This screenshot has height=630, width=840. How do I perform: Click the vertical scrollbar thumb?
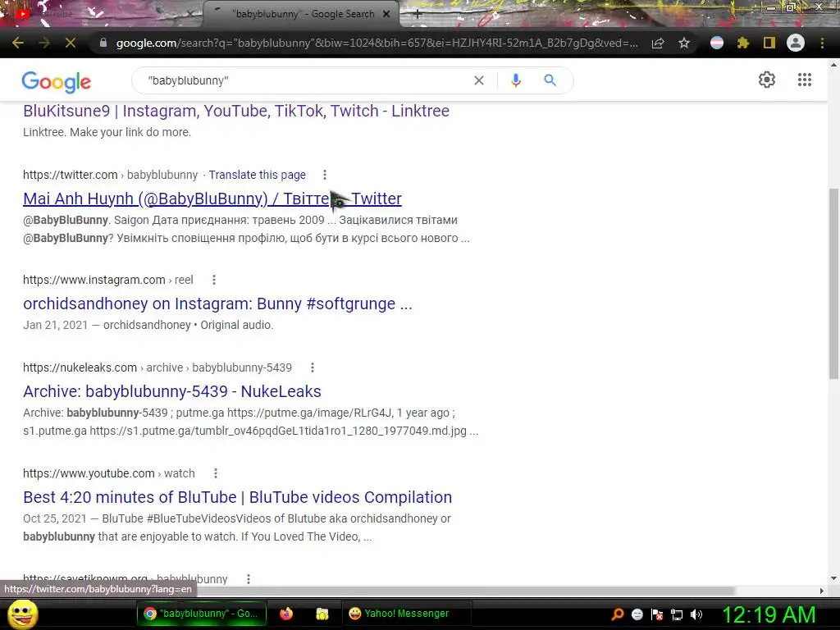tap(833, 283)
